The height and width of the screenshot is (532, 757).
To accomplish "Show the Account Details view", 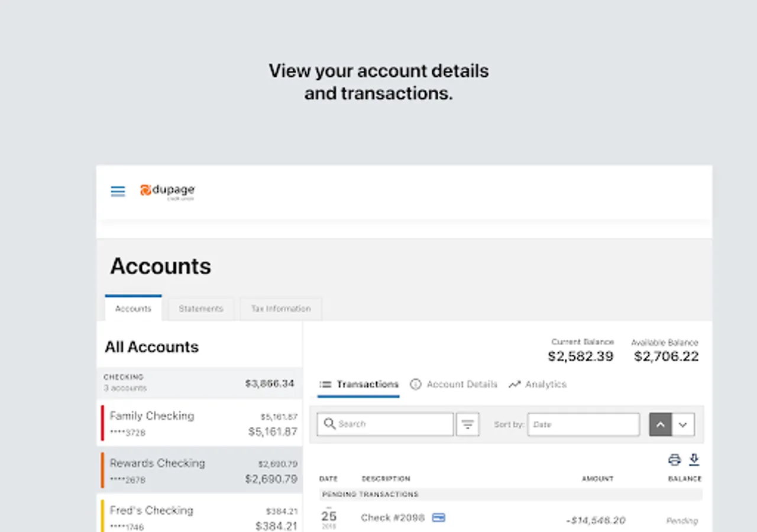I will coord(454,384).
